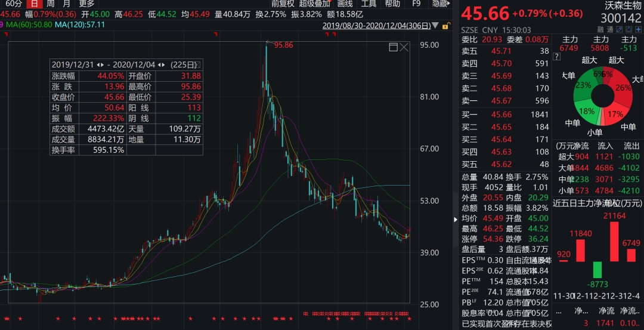Maximize the interval statistics overlay
The height and width of the screenshot is (330, 644).
tap(393, 47)
